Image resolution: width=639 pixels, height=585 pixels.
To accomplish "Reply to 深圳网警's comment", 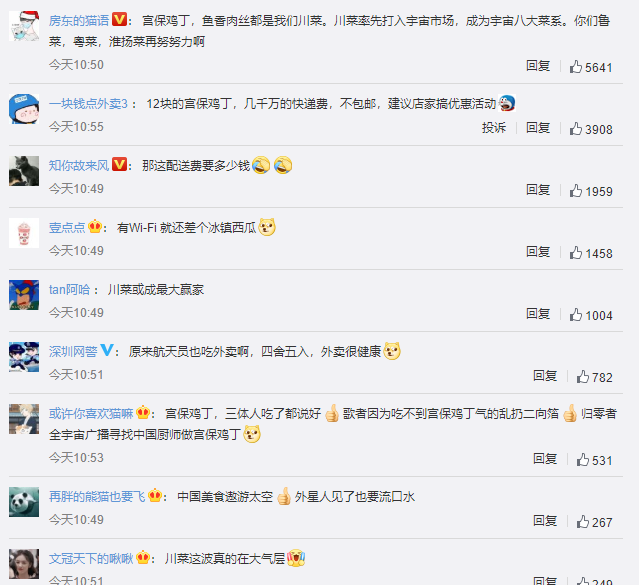I will click(545, 375).
